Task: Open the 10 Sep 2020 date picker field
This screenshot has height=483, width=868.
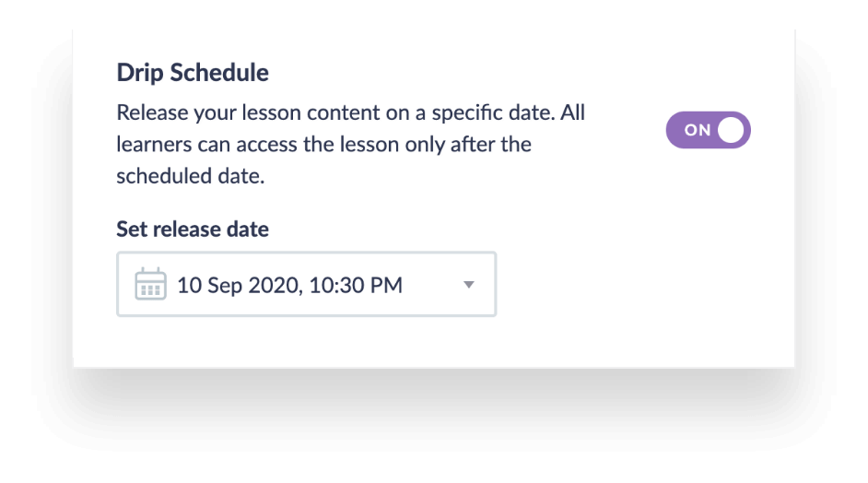Action: [306, 284]
